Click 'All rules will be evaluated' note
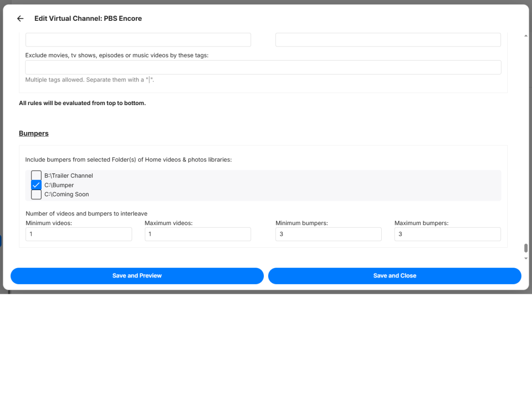 pyautogui.click(x=82, y=103)
